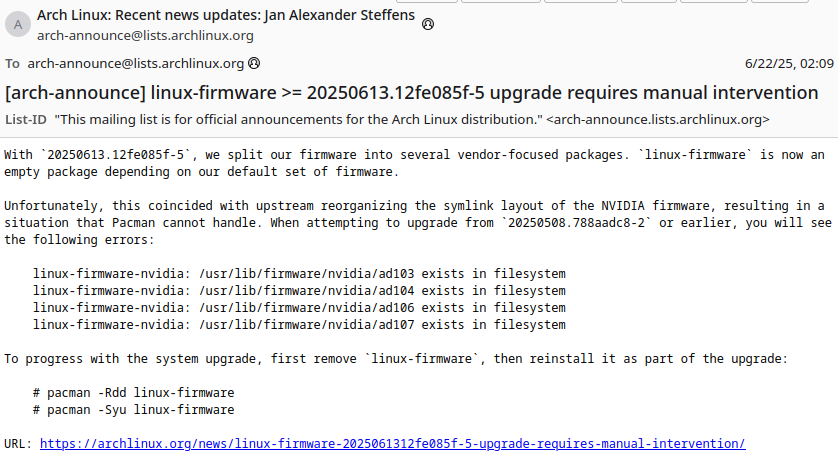Click the ad106 exists in filesystem error line
The height and width of the screenshot is (457, 838).
tap(299, 308)
